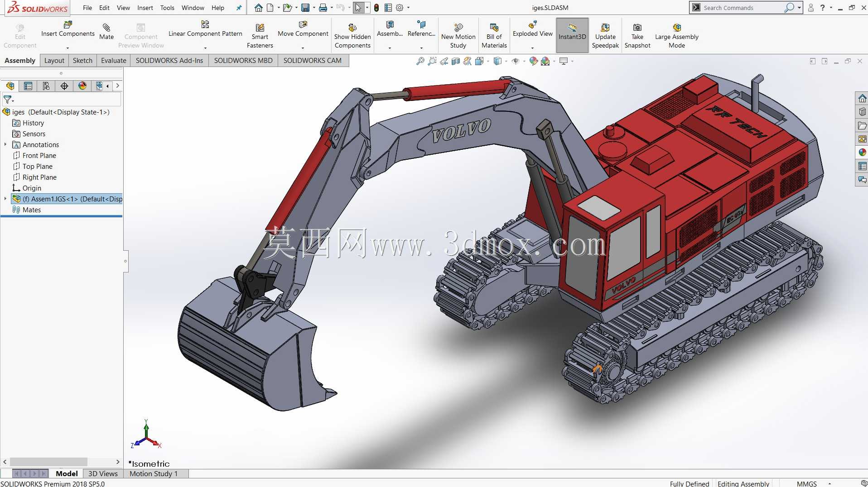This screenshot has width=868, height=487.
Task: Open SOLIDWORKS Resources home in task pane
Action: pyautogui.click(x=862, y=98)
